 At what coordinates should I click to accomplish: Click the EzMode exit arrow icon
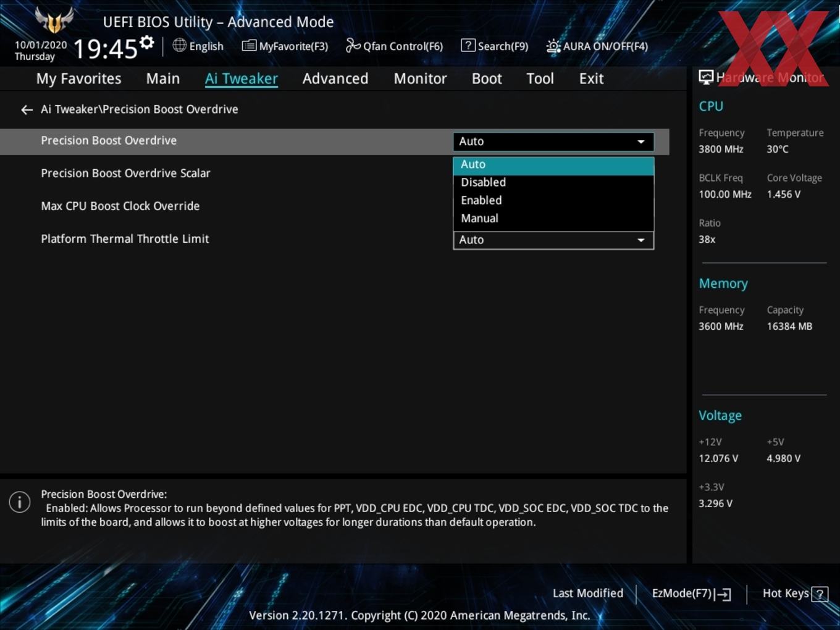[723, 594]
